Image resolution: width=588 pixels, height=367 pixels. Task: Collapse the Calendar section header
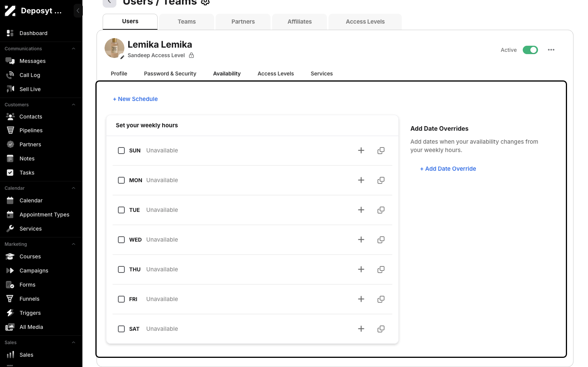[74, 188]
